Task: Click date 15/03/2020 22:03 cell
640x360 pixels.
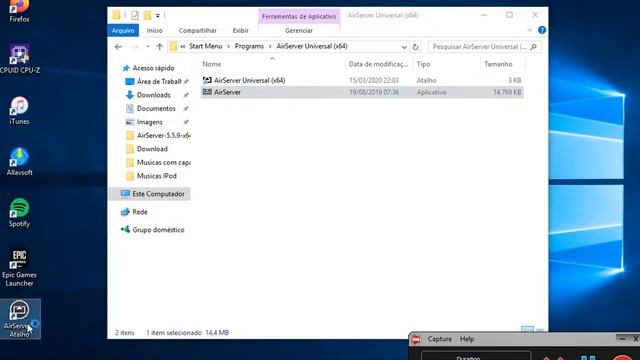Action: [x=374, y=80]
